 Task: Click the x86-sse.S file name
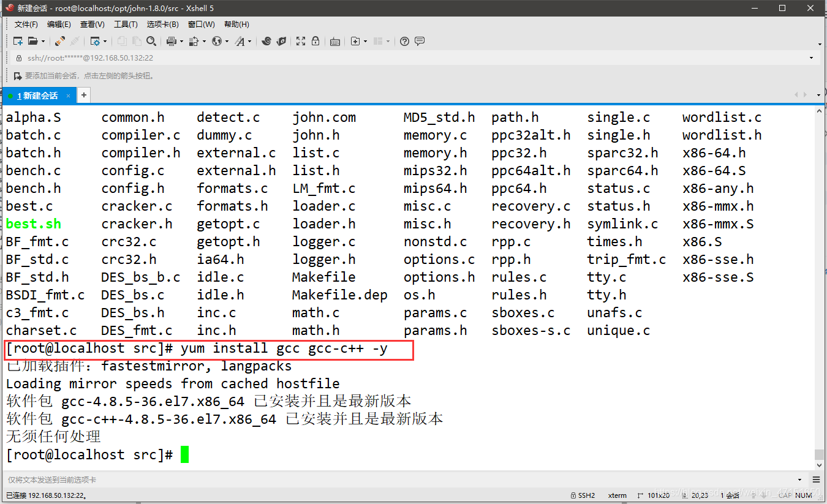(x=719, y=277)
